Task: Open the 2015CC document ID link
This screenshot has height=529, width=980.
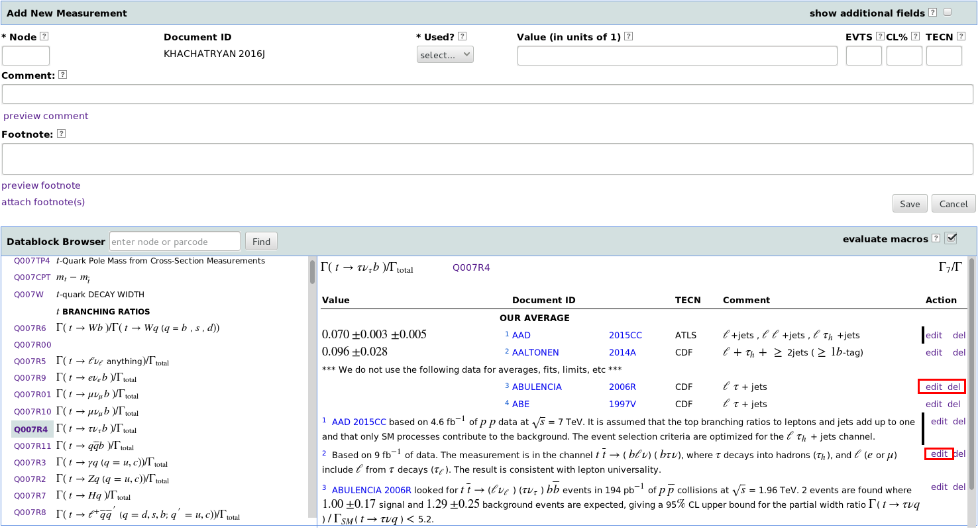Action: point(626,335)
